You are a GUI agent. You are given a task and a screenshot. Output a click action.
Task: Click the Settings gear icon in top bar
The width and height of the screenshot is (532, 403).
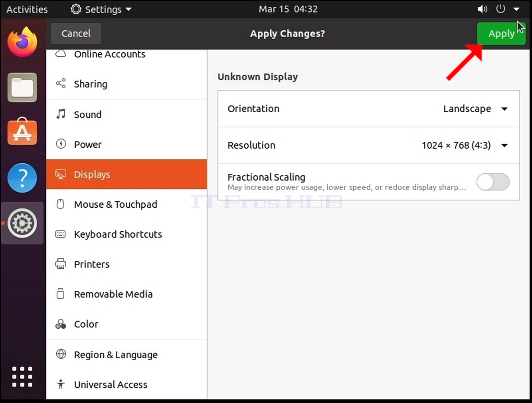76,9
